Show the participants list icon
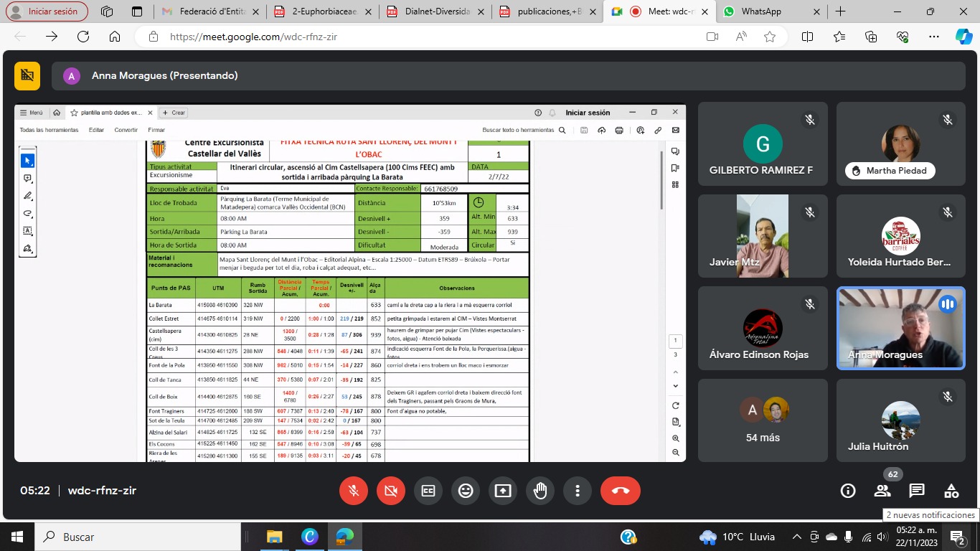Viewport: 980px width, 551px height. [x=882, y=491]
